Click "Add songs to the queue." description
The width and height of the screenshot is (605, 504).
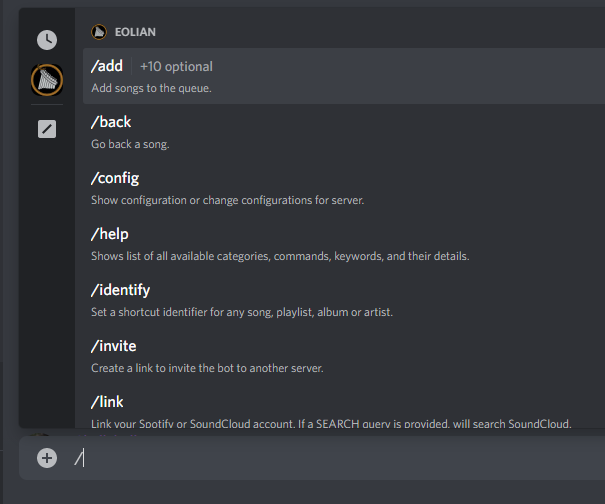click(x=151, y=88)
